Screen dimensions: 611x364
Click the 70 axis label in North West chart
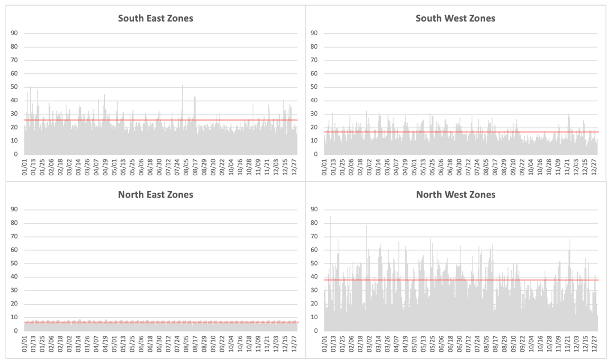[x=314, y=236]
